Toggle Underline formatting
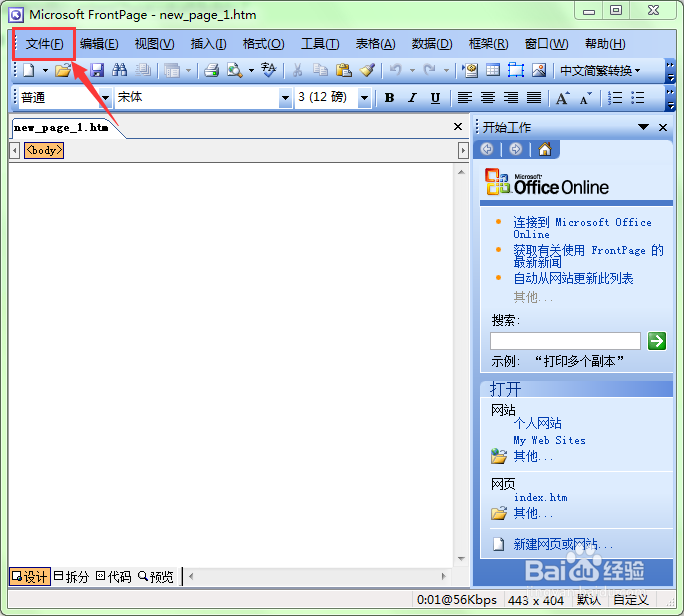The height and width of the screenshot is (616, 684). [435, 97]
